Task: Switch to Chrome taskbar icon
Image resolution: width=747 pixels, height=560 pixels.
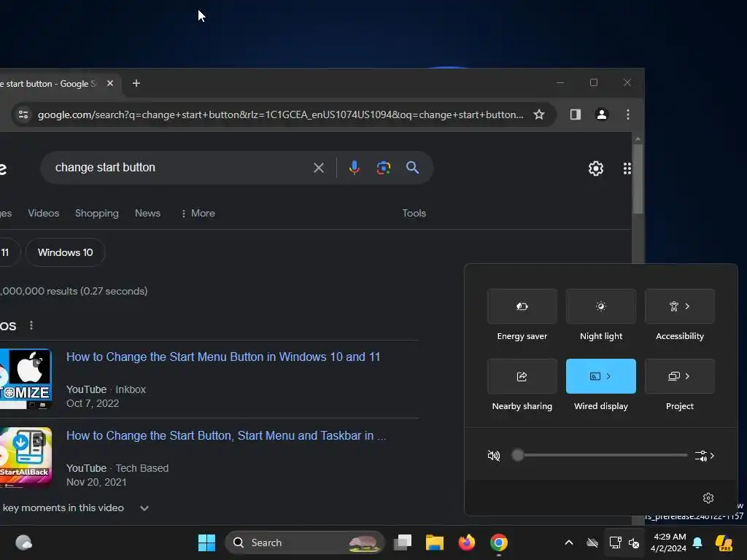Action: (499, 542)
